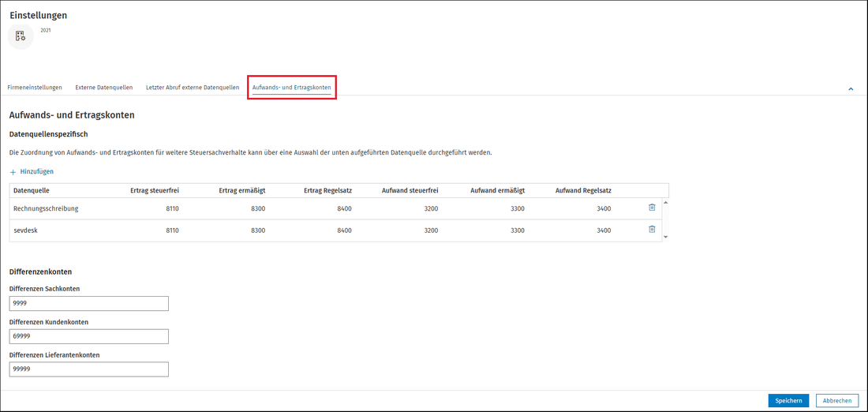Click the Differenzenkonten section heading

[41, 272]
